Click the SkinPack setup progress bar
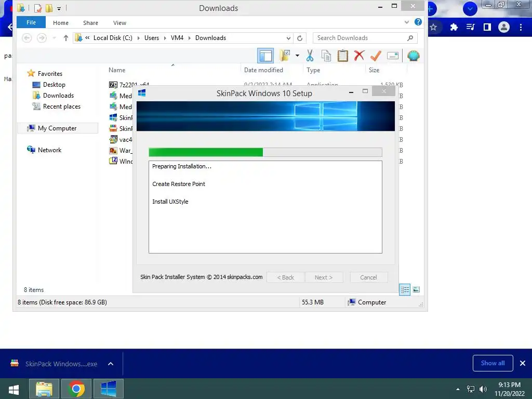 tap(265, 152)
